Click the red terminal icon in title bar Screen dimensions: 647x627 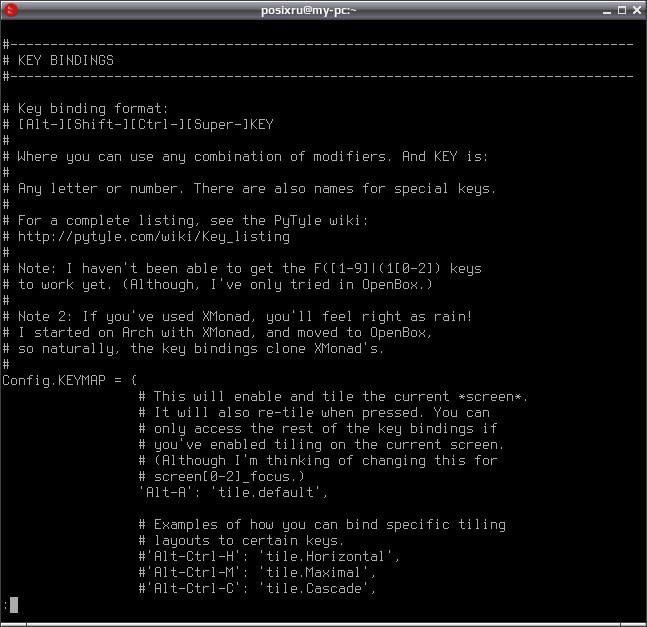coord(11,10)
